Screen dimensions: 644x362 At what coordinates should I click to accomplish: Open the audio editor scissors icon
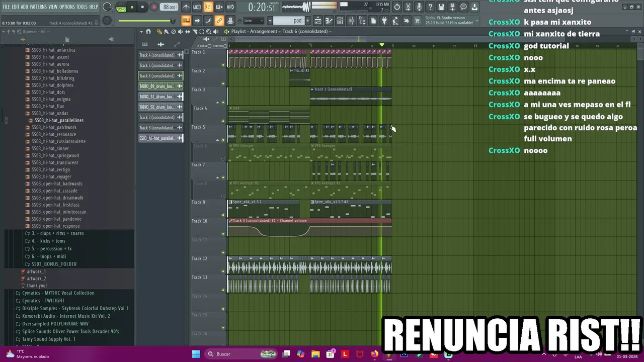[408, 7]
